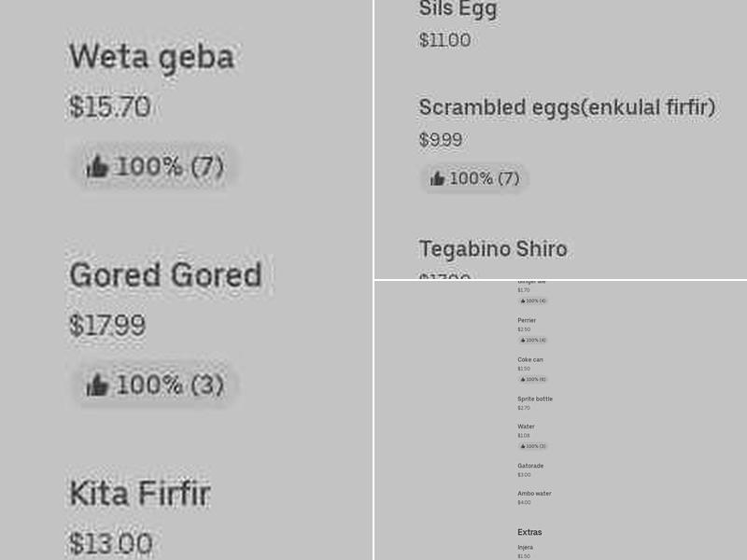Select the Gored Gored dish
Image resolution: width=747 pixels, height=560 pixels.
[x=165, y=274]
